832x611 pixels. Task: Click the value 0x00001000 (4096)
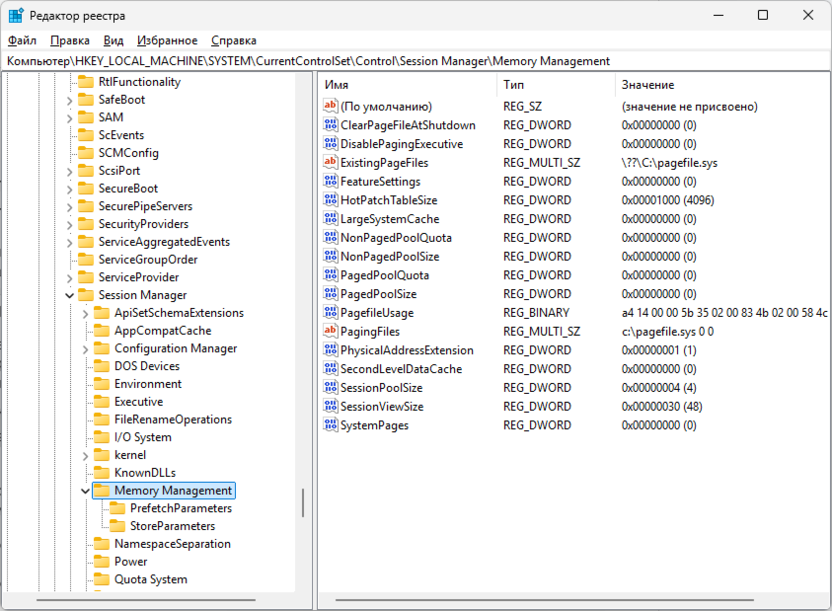click(x=668, y=200)
